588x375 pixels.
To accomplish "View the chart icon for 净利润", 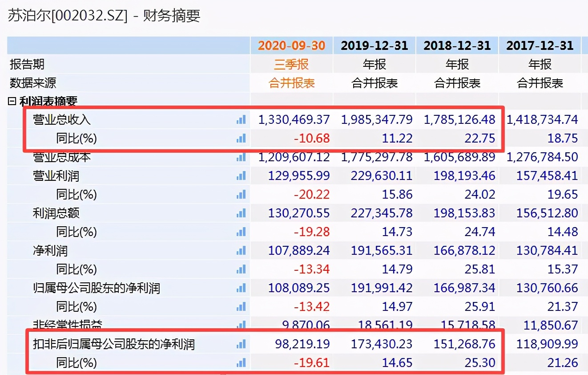I will pyautogui.click(x=241, y=251).
